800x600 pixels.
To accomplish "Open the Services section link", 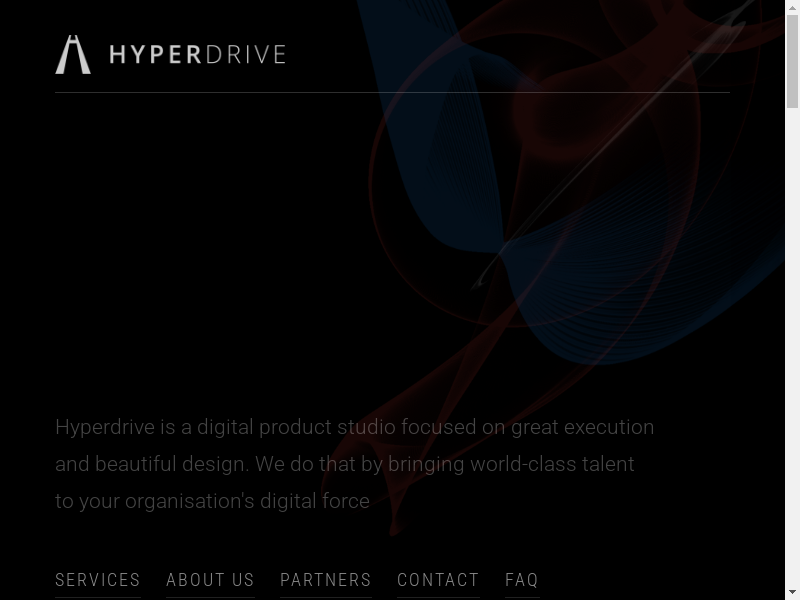I will coord(98,580).
